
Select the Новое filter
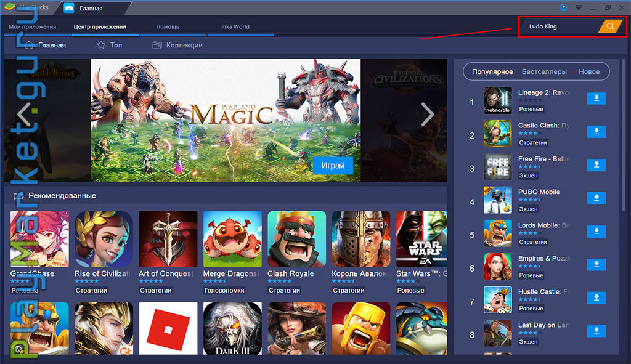pyautogui.click(x=589, y=71)
